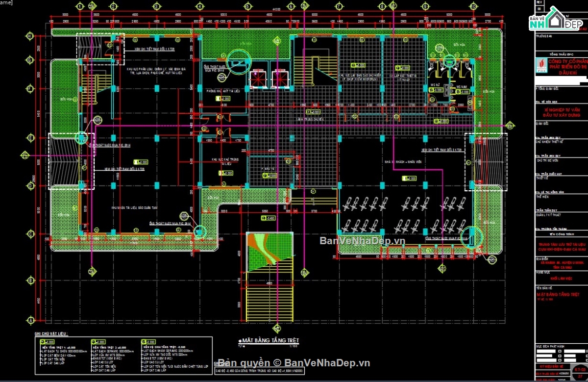The image size is (588, 382).
Task: Click the Bản quyền BanVeNhaDep.vn copyright text
Action: pos(294,363)
